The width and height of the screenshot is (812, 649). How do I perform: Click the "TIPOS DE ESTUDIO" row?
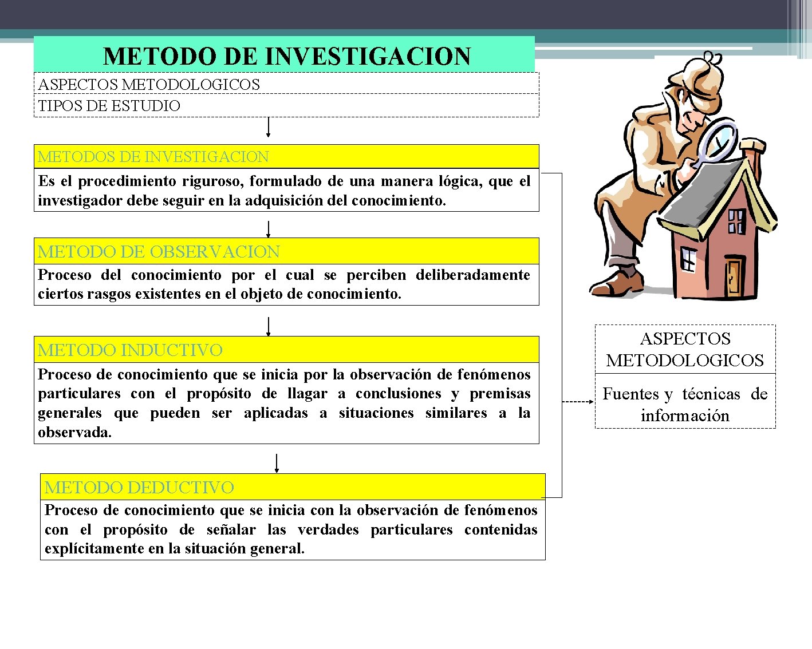click(x=286, y=106)
